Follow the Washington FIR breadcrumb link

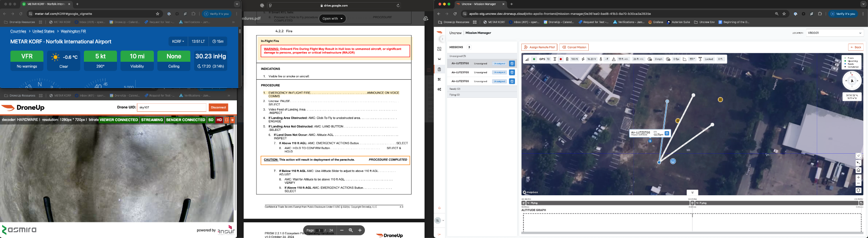[73, 31]
